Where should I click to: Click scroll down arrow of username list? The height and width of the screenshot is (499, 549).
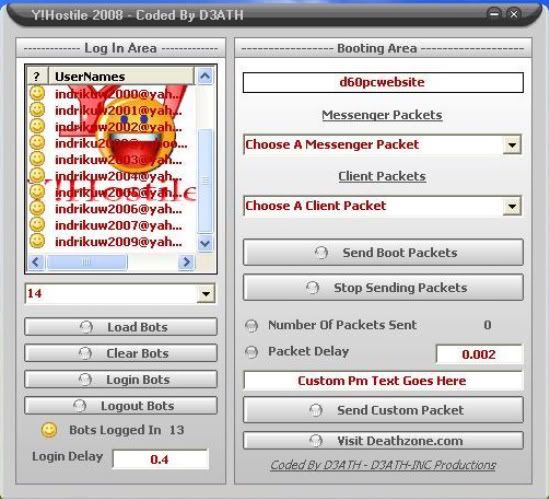coord(205,243)
